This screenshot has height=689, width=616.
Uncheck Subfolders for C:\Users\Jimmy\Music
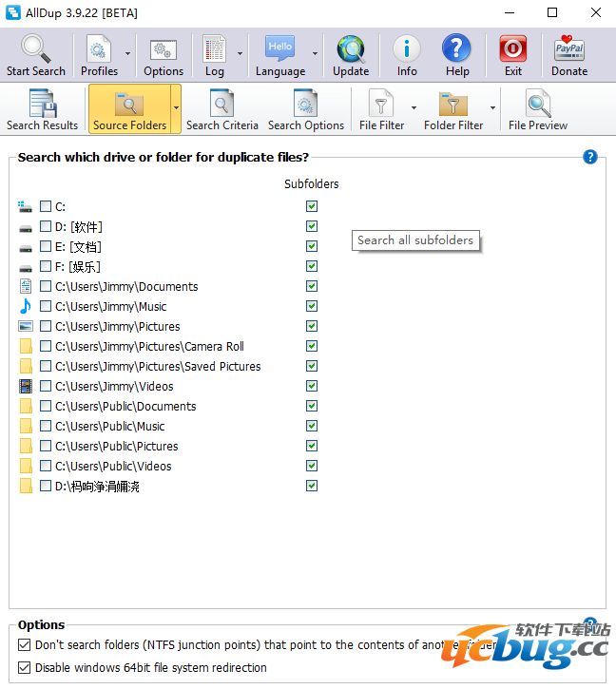point(312,306)
